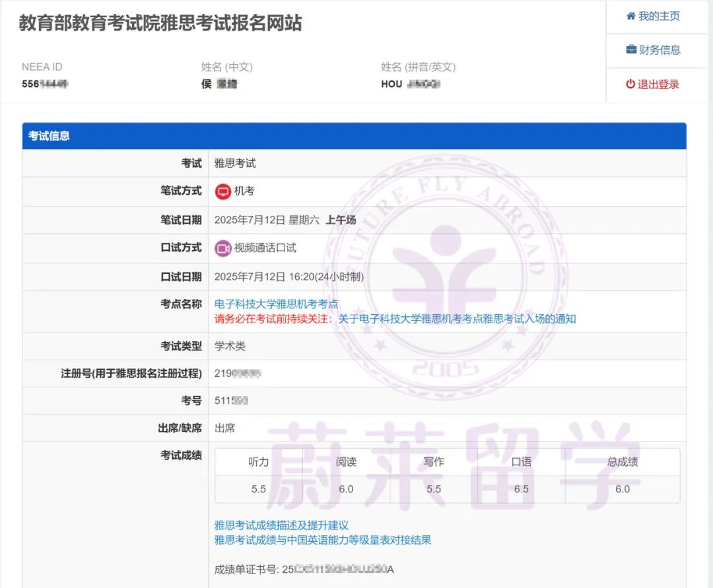Open 电子科技大学雅思机考考点 test center link

pos(277,304)
